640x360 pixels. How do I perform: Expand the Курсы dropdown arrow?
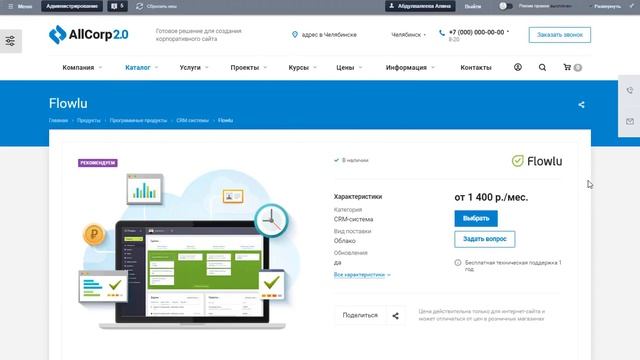(315, 67)
